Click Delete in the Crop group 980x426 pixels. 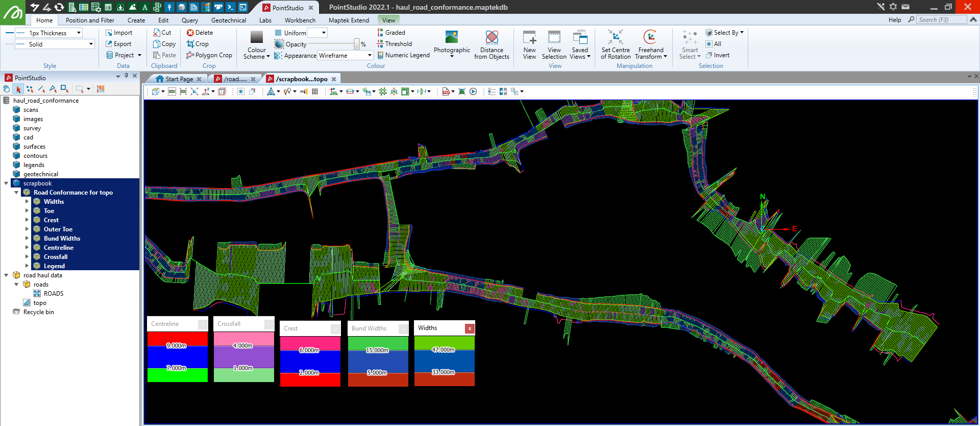click(200, 33)
